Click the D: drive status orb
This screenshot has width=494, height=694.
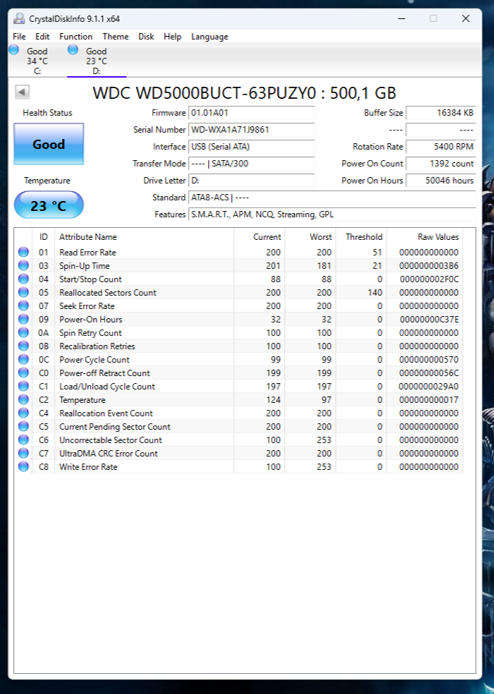point(73,50)
